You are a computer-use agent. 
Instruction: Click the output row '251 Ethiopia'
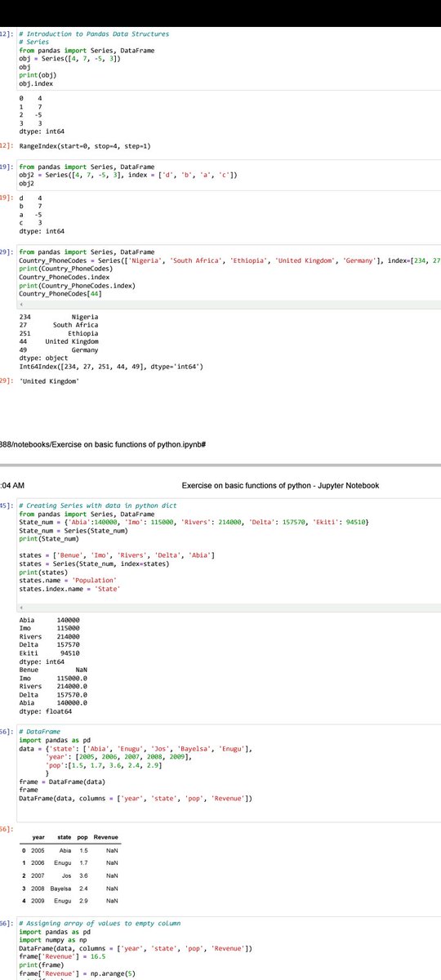pyautogui.click(x=59, y=333)
